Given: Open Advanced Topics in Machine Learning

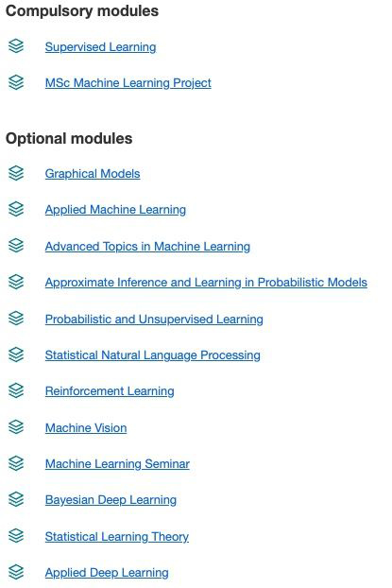Looking at the screenshot, I should coord(147,247).
